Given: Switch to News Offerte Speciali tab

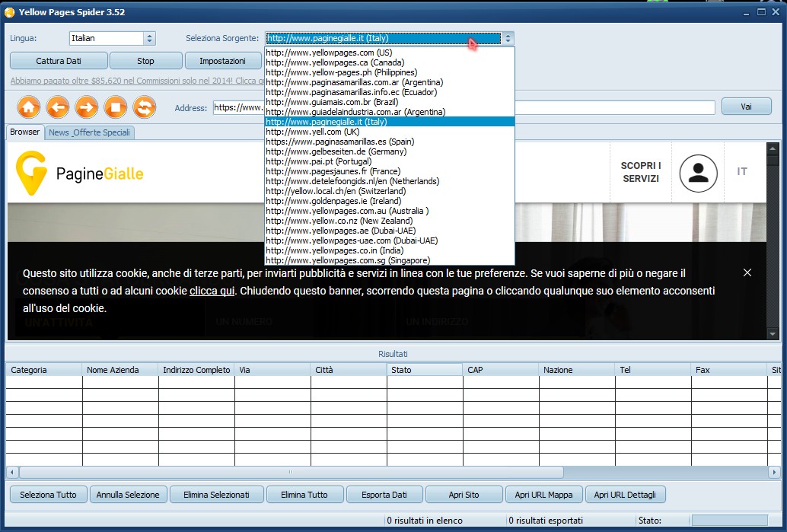Looking at the screenshot, I should pyautogui.click(x=89, y=132).
